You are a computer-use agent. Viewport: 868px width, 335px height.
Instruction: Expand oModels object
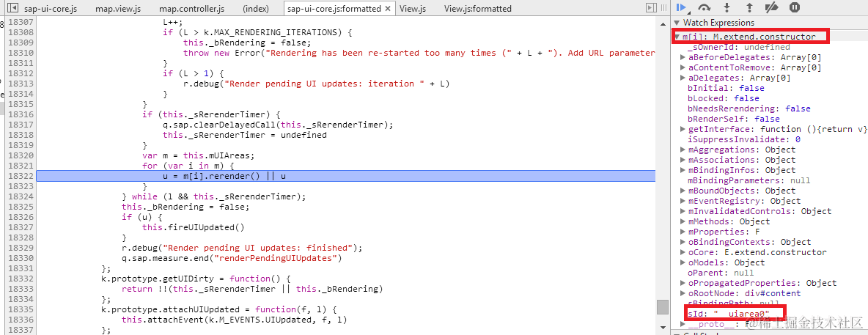click(683, 262)
